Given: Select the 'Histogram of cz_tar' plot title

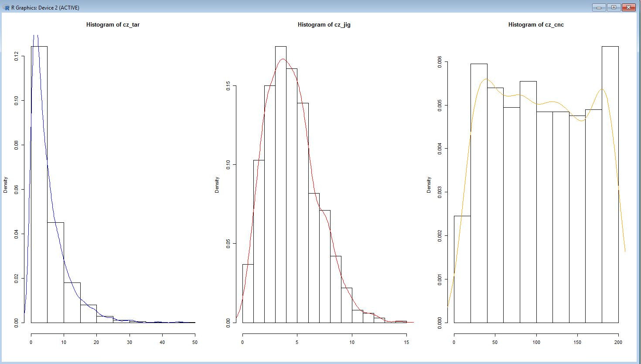Looking at the screenshot, I should [113, 25].
